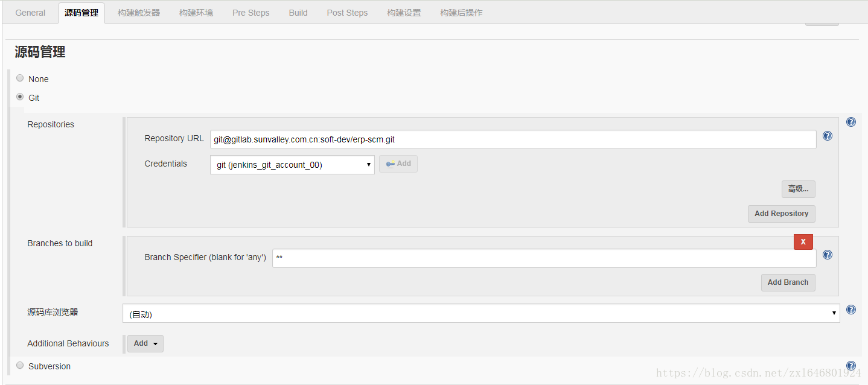
Task: Click the Branches to build label
Action: click(x=60, y=243)
